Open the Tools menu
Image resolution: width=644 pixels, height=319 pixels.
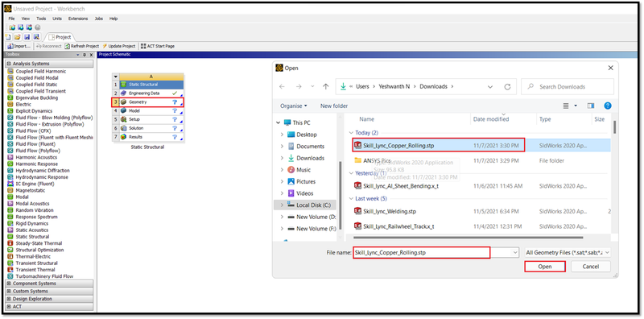(41, 19)
